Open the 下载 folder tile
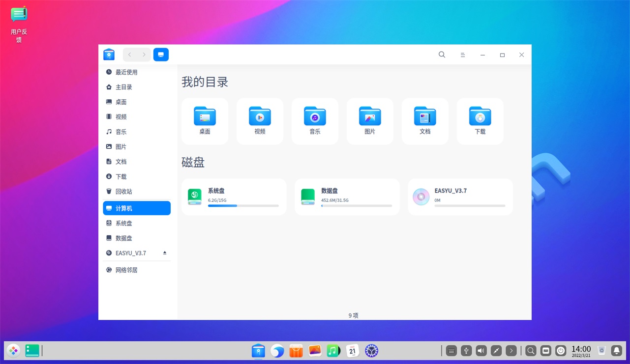 [480, 121]
